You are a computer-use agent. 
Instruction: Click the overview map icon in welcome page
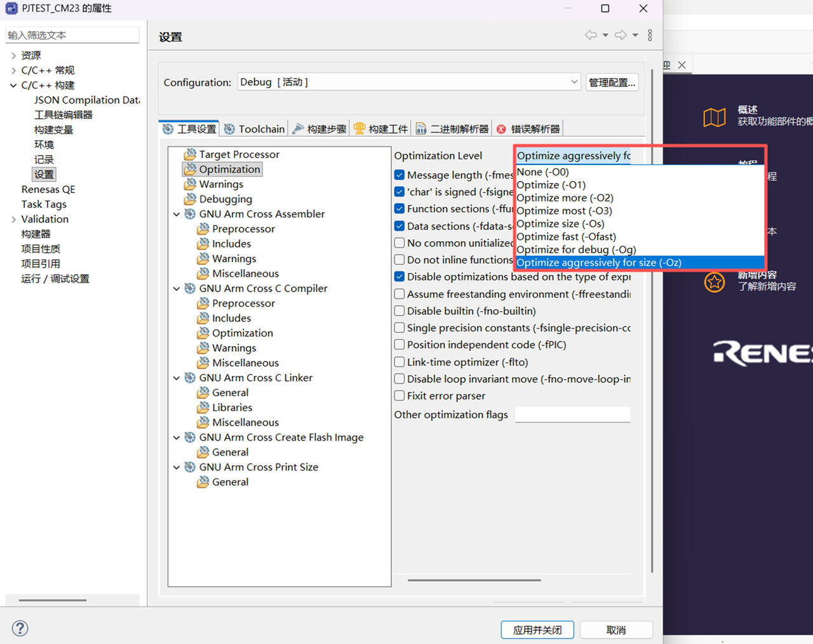[715, 117]
